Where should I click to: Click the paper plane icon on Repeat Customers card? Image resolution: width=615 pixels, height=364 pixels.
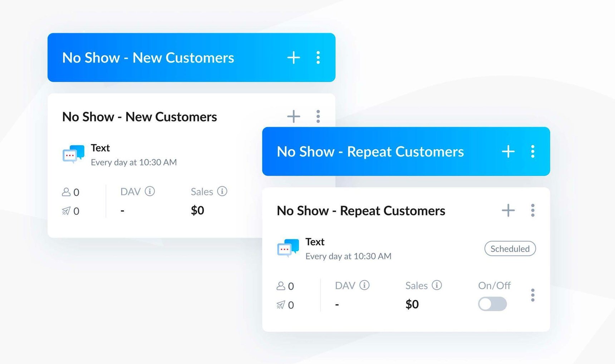tap(281, 305)
